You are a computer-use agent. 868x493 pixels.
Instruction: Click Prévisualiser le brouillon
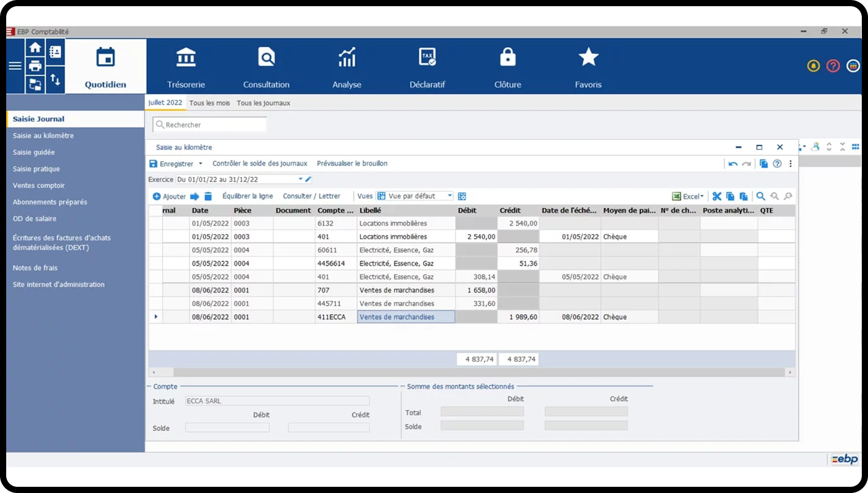pyautogui.click(x=352, y=164)
